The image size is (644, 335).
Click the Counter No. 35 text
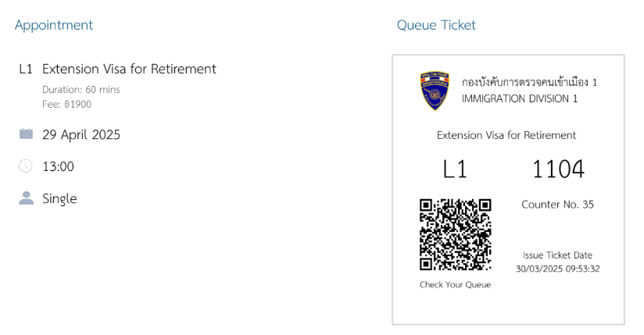point(557,205)
